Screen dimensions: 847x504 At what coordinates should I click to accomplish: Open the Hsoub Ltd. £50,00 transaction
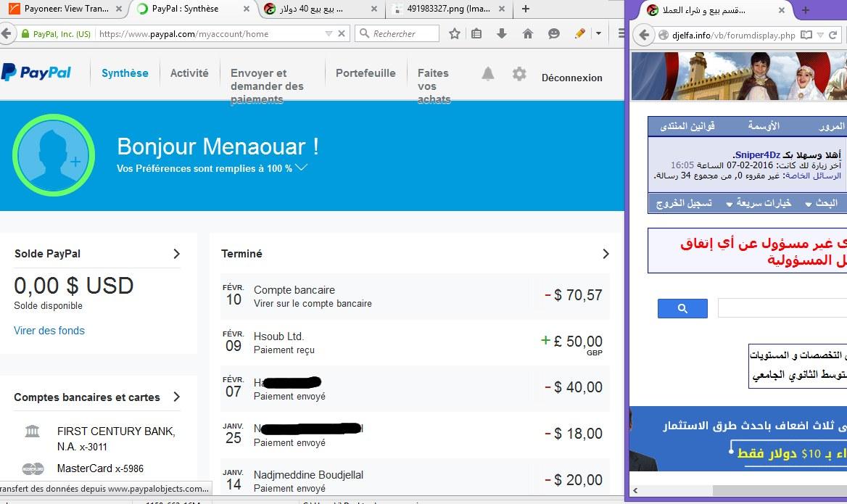point(415,342)
